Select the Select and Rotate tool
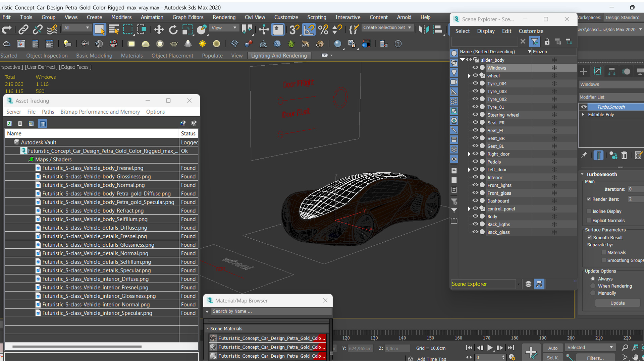The width and height of the screenshot is (644, 362). pyautogui.click(x=173, y=30)
